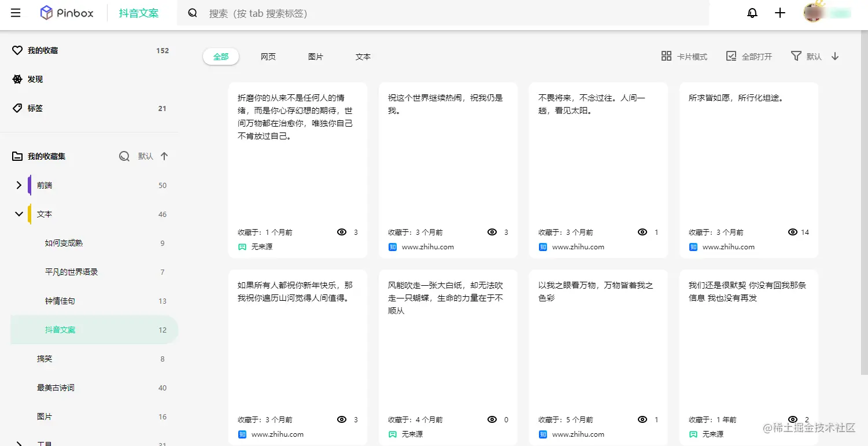Viewport: 868px width, 446px height.
Task: Open www.zhihu.com link on 不畏将来 card
Action: point(578,247)
